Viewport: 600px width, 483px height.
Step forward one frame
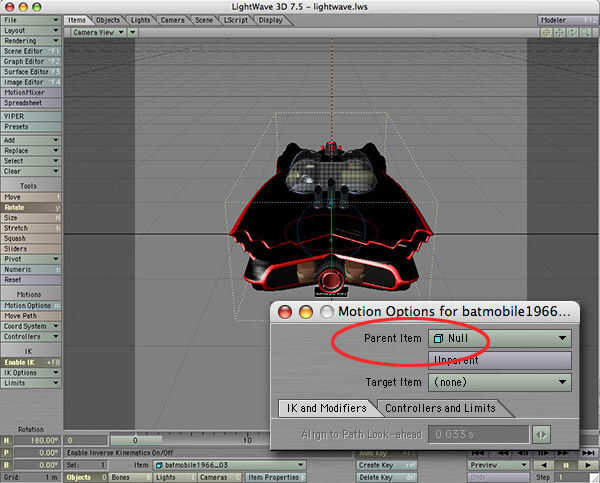(543, 453)
